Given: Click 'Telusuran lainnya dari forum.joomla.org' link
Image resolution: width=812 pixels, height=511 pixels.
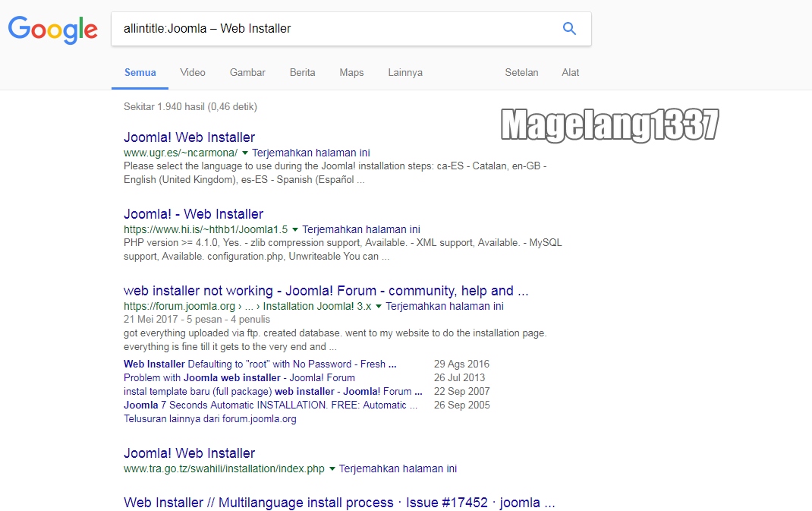Looking at the screenshot, I should pyautogui.click(x=209, y=419).
